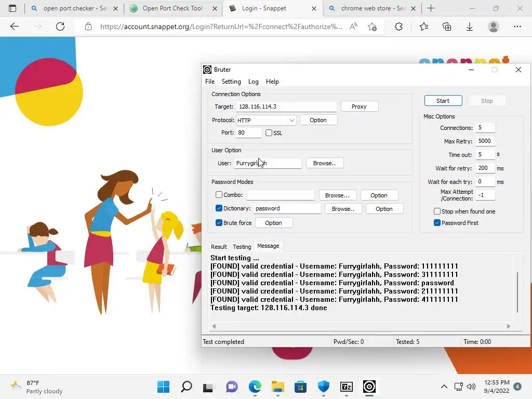Viewport: 532px width, 399px height.
Task: Click the message log right scroll arrow
Action: [x=508, y=326]
